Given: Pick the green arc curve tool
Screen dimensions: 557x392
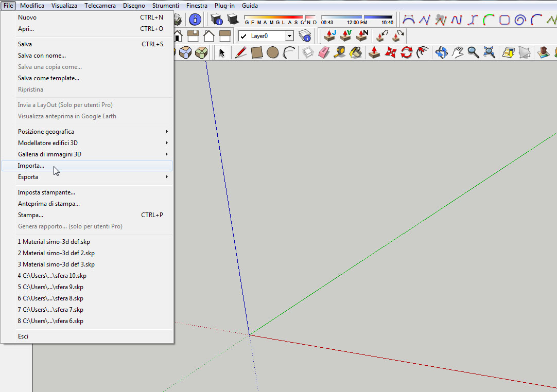Looking at the screenshot, I should [489, 20].
